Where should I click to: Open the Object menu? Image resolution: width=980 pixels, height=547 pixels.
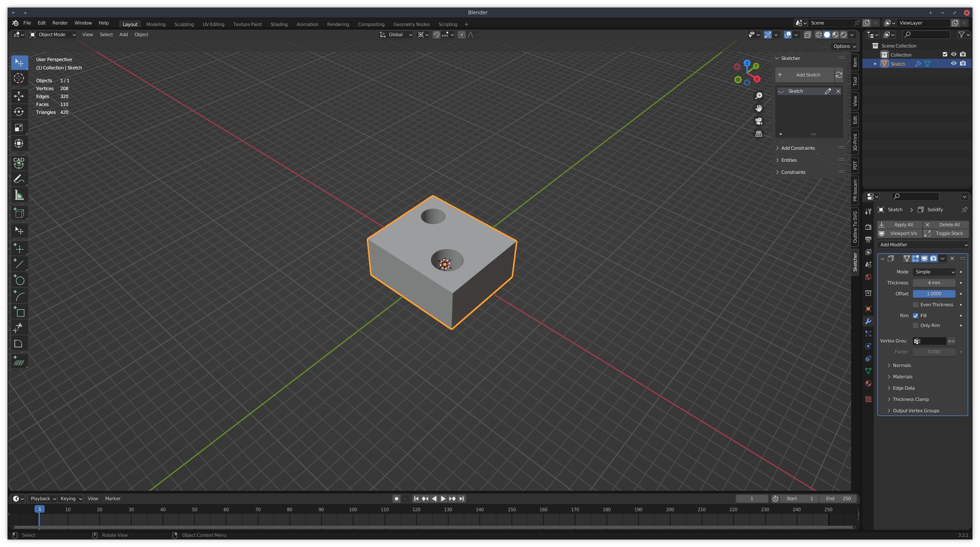tap(141, 34)
